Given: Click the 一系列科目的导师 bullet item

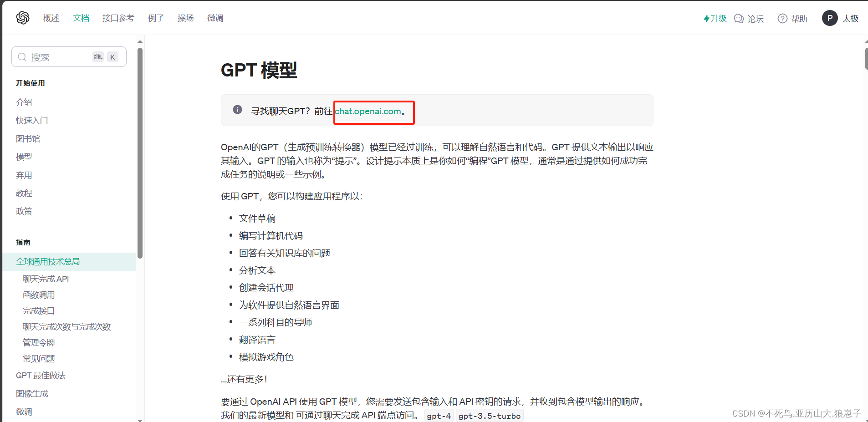Looking at the screenshot, I should (x=276, y=322).
